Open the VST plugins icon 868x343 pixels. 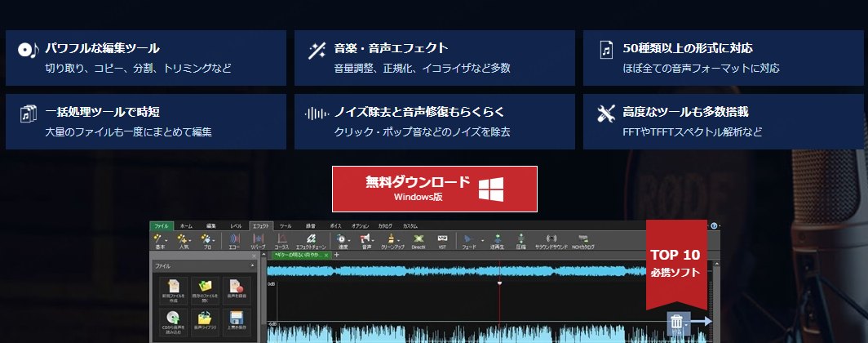point(442,240)
